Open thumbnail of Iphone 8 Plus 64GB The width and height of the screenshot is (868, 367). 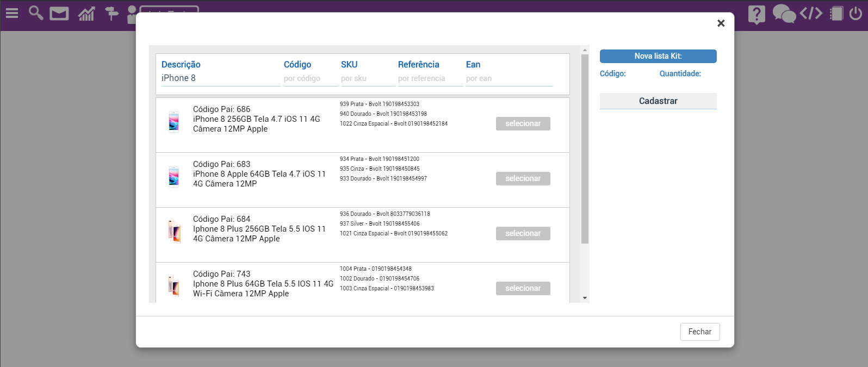pos(173,285)
